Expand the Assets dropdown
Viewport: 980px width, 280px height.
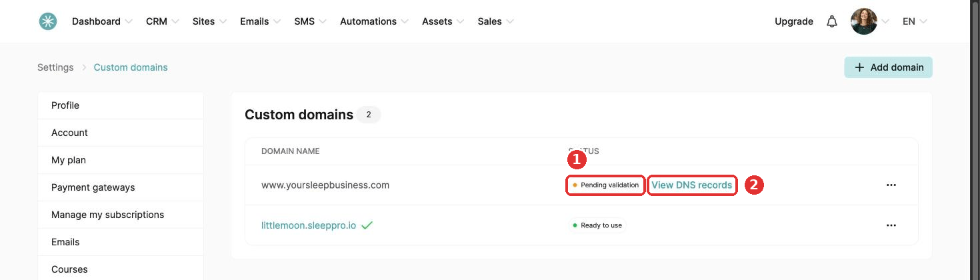click(443, 21)
